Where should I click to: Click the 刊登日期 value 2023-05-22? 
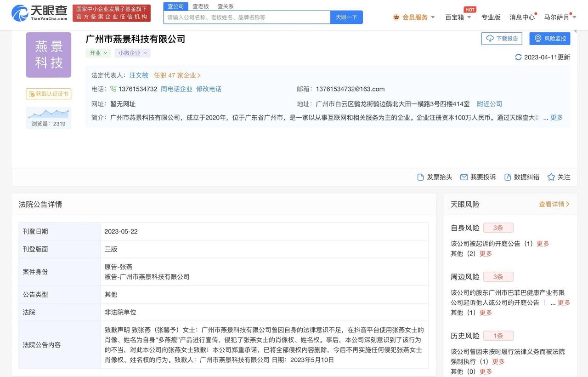[121, 231]
